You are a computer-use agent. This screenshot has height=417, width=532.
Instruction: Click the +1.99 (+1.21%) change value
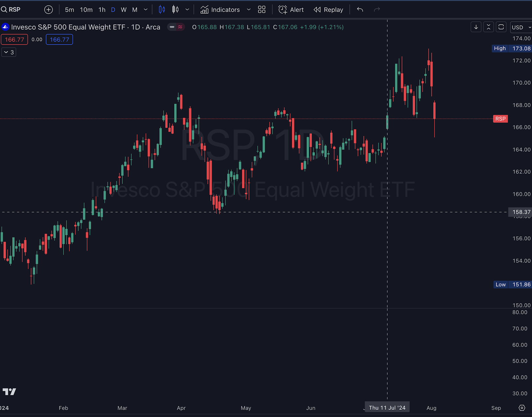click(x=322, y=27)
